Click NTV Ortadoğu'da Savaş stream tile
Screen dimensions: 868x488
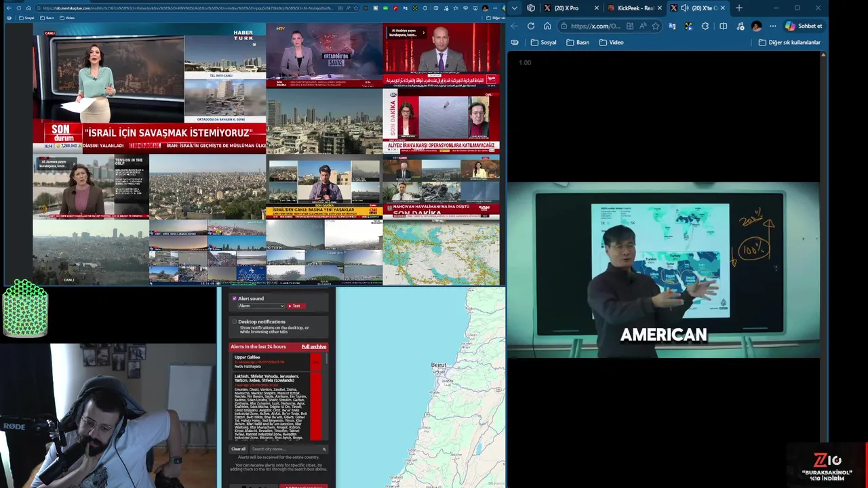(324, 56)
